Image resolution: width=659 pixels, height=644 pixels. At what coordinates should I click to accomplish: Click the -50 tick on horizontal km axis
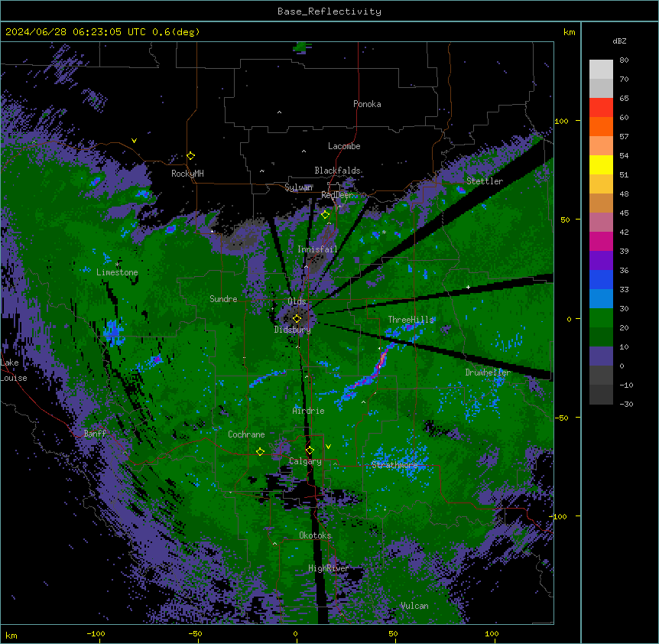pos(195,633)
